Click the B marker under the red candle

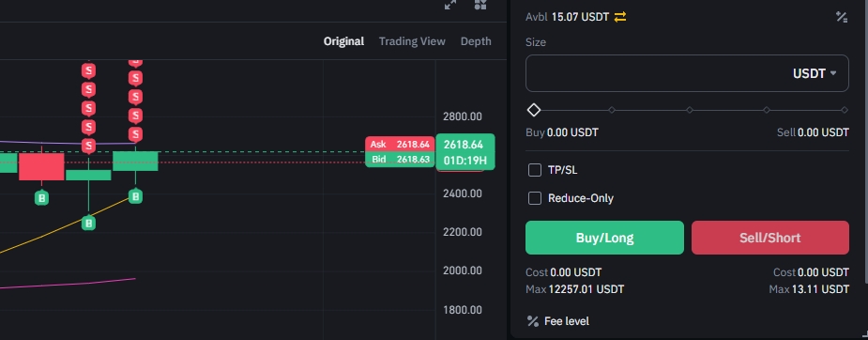tap(41, 197)
